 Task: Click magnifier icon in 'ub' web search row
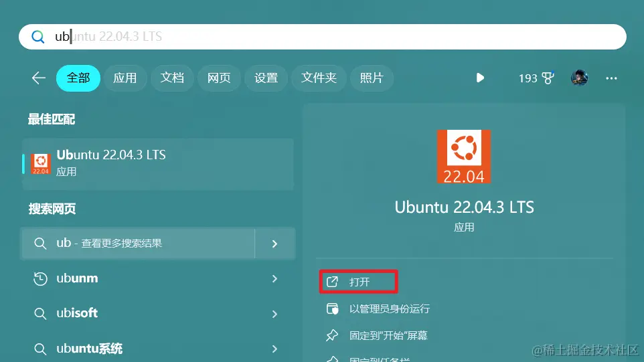40,244
